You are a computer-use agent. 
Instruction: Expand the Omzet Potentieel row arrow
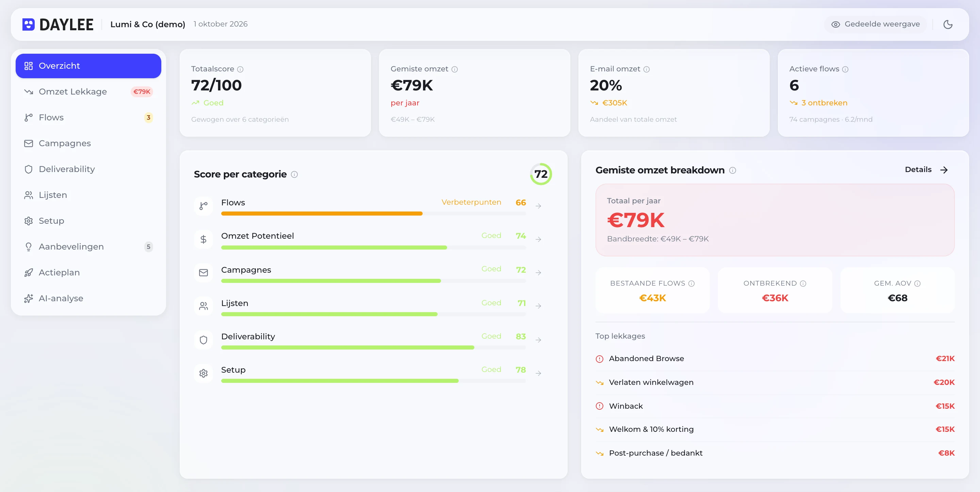[x=538, y=239]
